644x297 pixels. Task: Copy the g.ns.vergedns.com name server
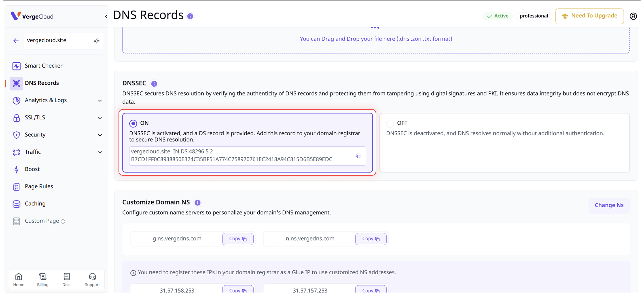(238, 239)
